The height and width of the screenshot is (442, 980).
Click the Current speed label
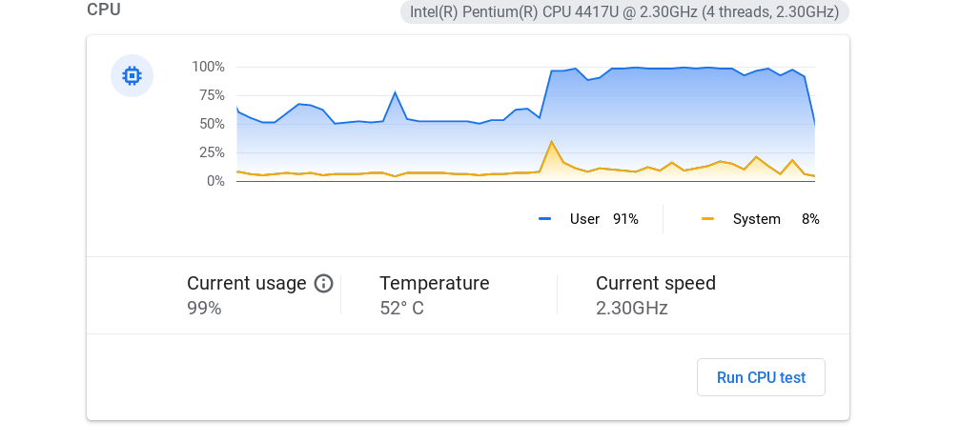656,283
